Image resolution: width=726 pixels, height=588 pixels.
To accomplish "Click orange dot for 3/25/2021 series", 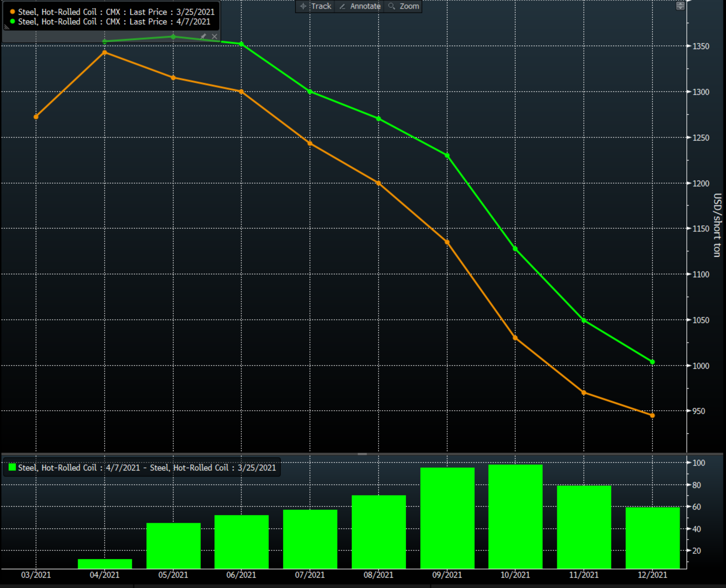I will pos(12,12).
